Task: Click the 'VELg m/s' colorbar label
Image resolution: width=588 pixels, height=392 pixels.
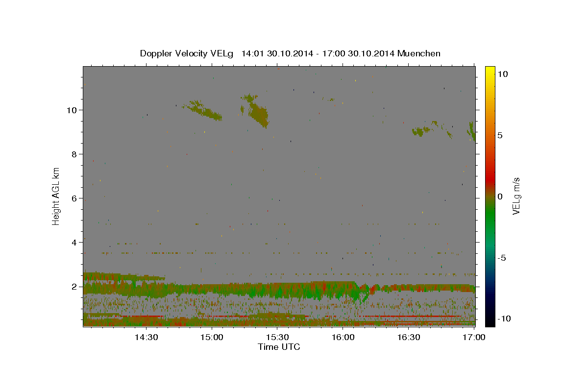Action: click(516, 196)
